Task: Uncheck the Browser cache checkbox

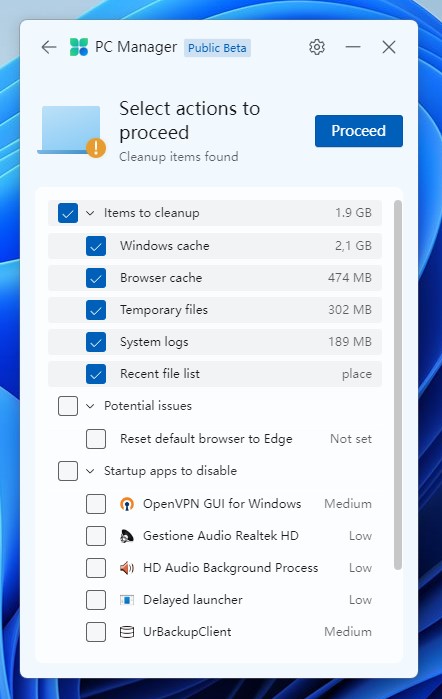Action: pos(96,278)
